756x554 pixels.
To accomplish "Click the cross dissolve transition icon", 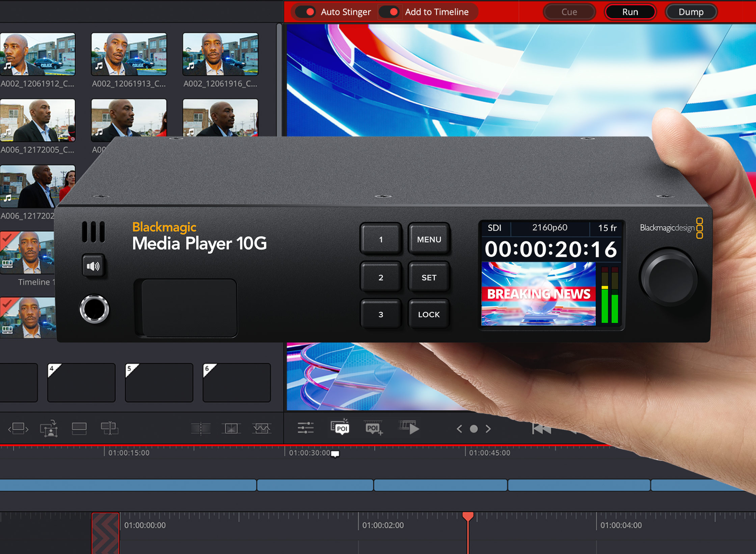I will tap(231, 428).
